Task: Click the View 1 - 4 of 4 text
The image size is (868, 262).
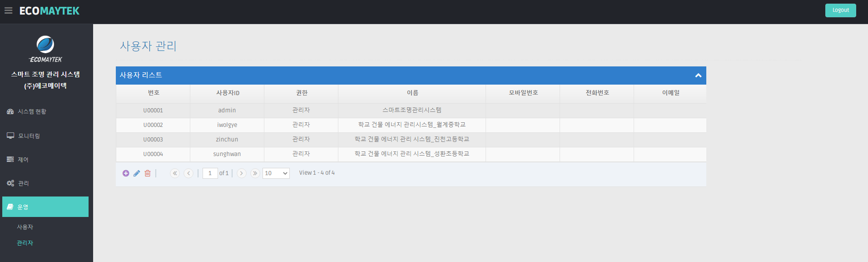Action: point(317,173)
